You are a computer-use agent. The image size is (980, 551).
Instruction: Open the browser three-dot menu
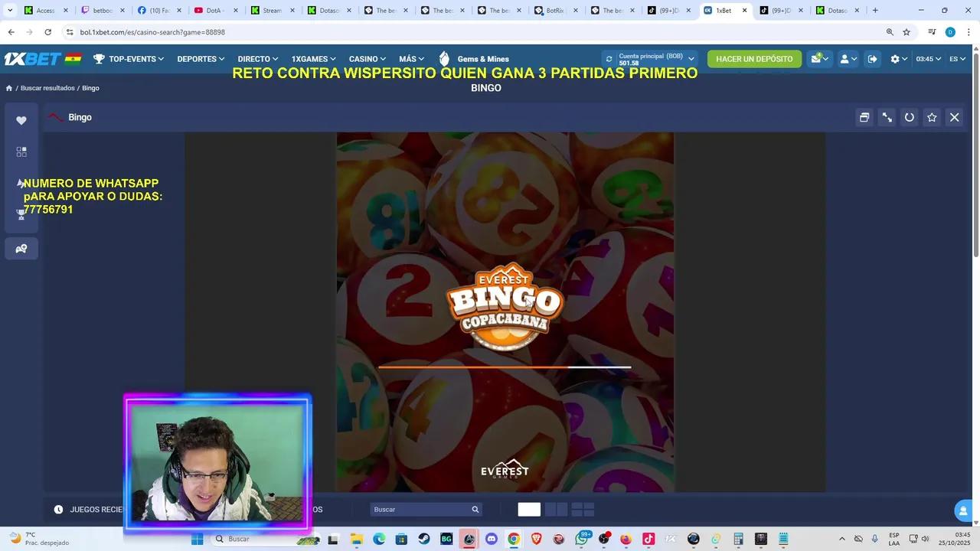(969, 32)
